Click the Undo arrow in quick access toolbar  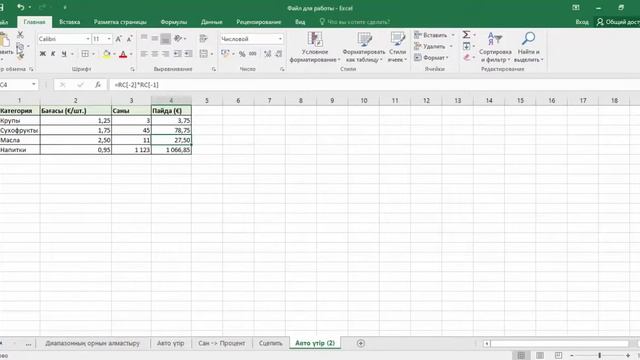(21, 7)
